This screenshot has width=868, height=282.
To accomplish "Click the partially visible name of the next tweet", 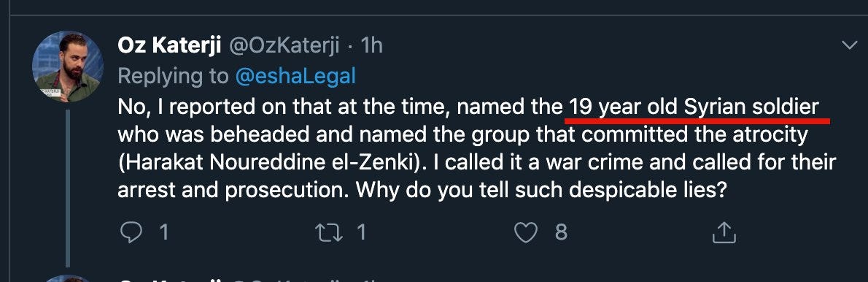I will (169, 280).
